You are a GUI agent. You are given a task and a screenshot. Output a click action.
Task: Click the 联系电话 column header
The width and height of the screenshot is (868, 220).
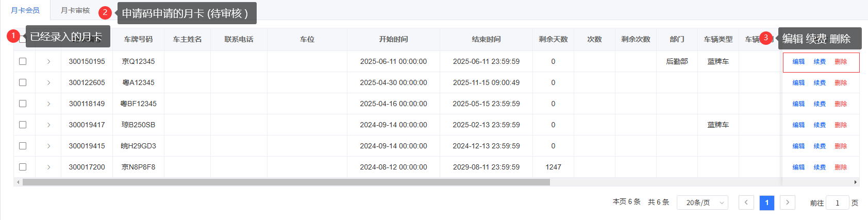[x=239, y=39]
